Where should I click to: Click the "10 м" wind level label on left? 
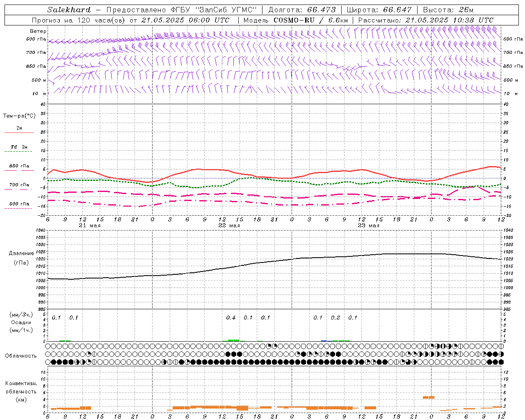(x=39, y=94)
